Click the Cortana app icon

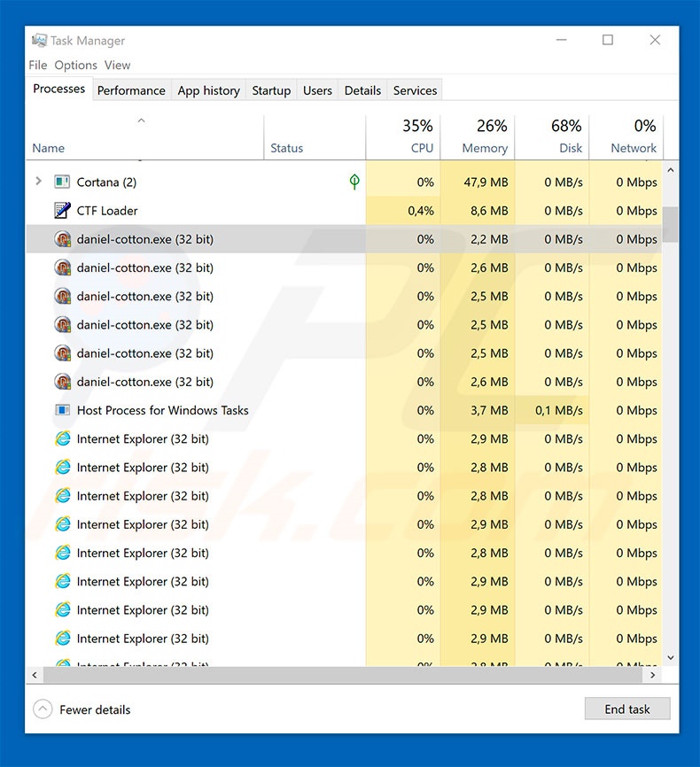click(x=62, y=182)
